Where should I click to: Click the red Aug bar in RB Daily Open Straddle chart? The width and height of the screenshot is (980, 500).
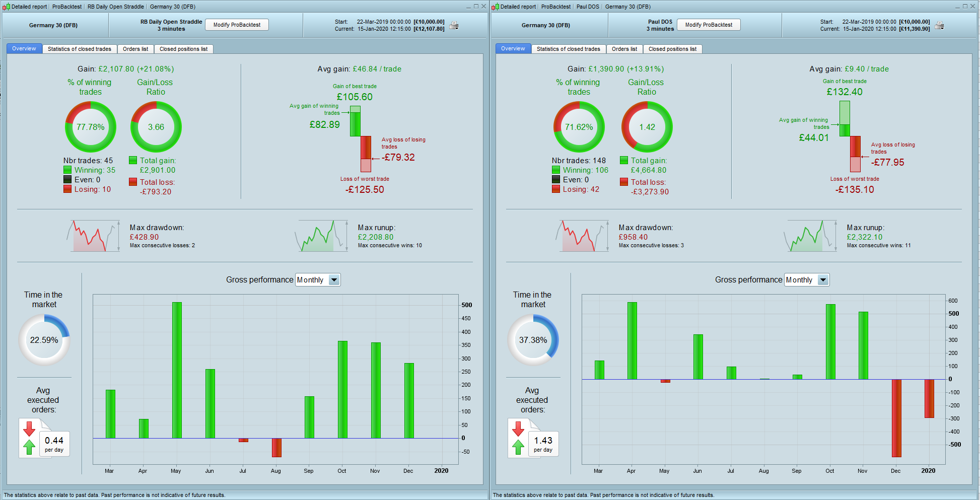276,448
